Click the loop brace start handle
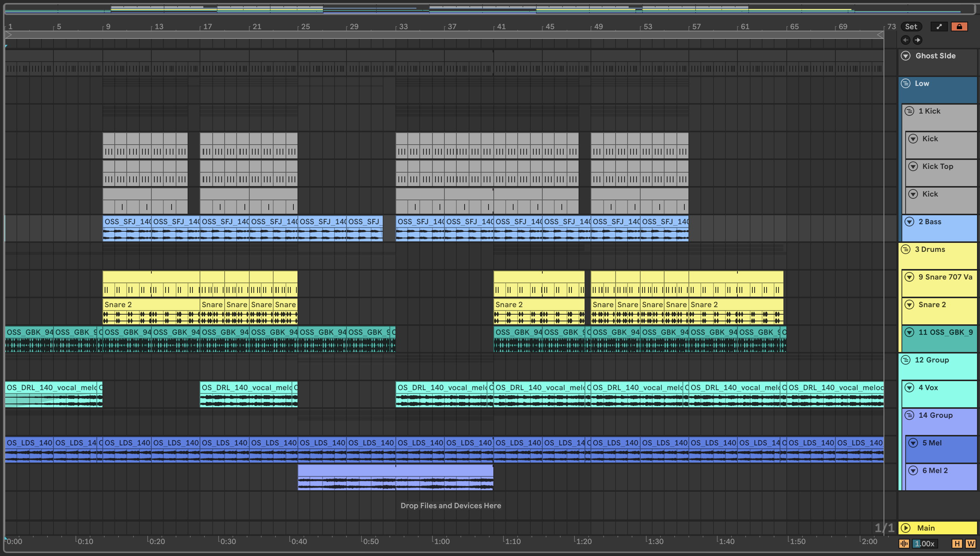Image resolution: width=980 pixels, height=556 pixels. click(x=9, y=35)
